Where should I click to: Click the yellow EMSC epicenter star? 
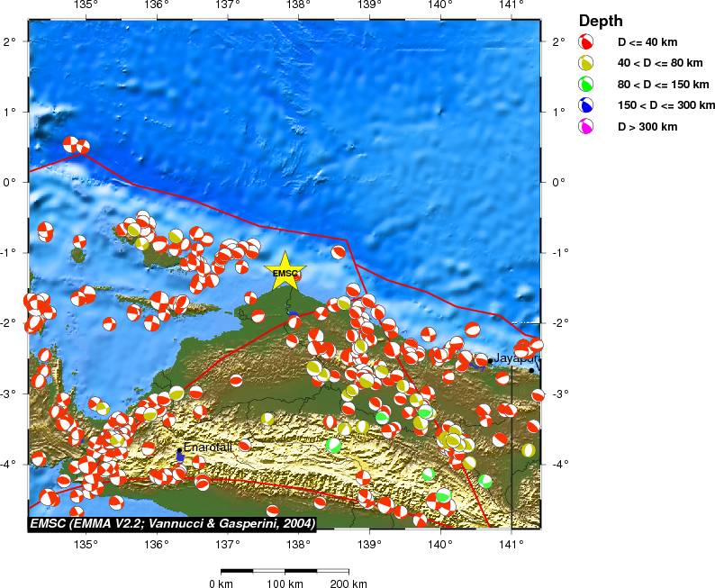(285, 272)
